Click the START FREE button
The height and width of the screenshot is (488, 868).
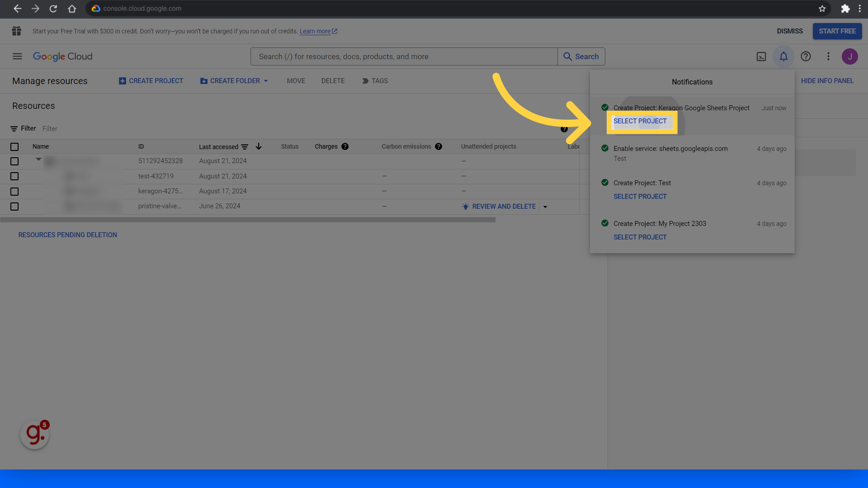(837, 31)
